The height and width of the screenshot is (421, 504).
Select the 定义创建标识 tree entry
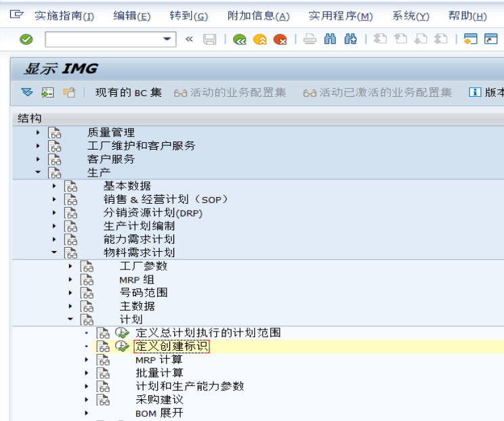point(171,347)
